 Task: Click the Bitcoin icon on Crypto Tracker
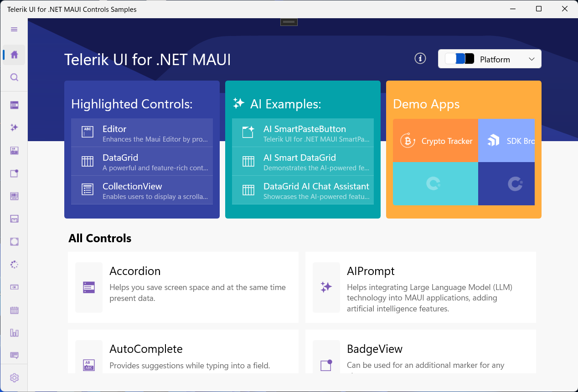(x=408, y=141)
